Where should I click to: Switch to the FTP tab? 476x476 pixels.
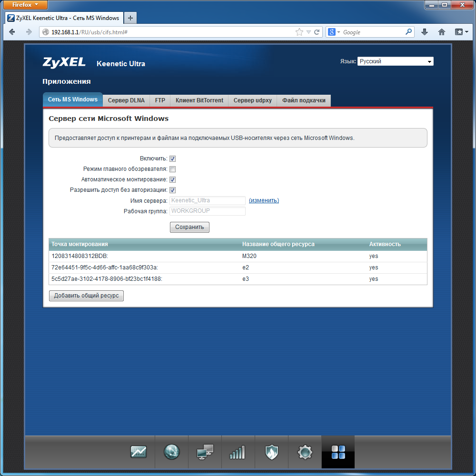coord(160,100)
